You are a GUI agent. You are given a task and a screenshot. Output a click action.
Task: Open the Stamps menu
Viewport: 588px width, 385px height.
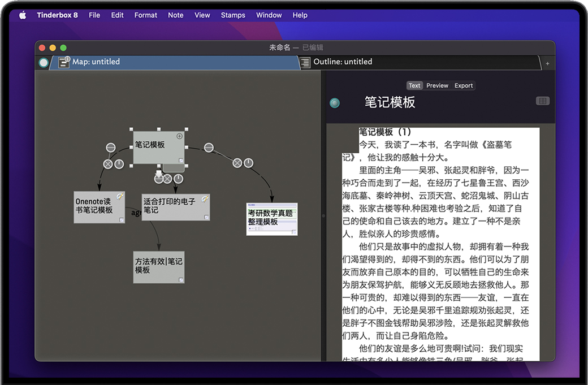click(233, 15)
